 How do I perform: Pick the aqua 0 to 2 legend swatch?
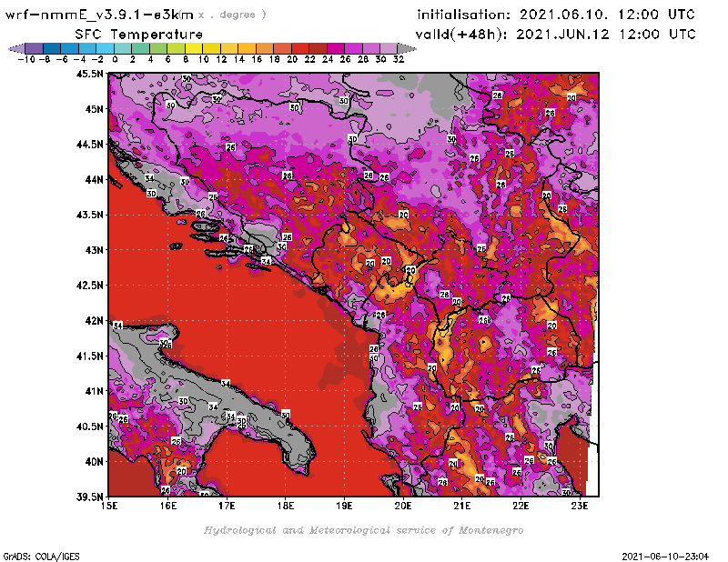tap(123, 48)
